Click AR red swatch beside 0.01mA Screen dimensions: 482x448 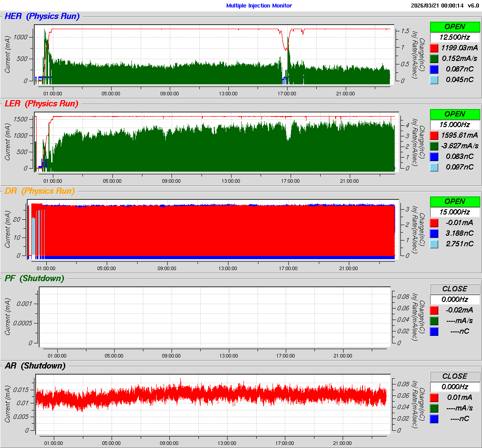click(434, 398)
